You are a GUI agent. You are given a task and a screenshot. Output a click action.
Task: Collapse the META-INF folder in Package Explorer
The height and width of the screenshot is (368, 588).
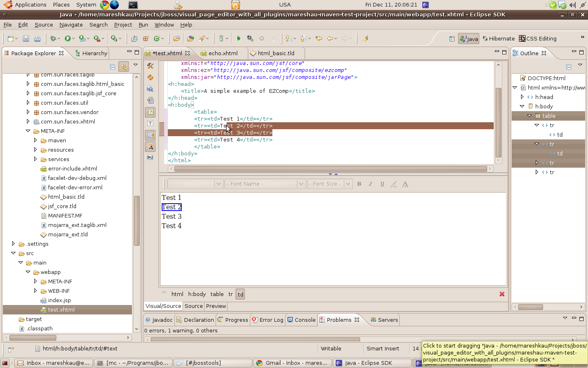coord(28,131)
